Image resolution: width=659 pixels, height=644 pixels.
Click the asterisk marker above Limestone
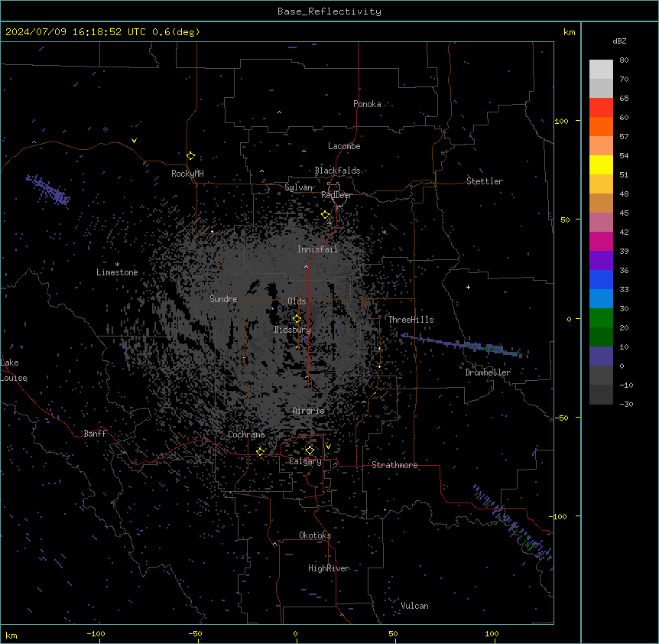coord(117,265)
